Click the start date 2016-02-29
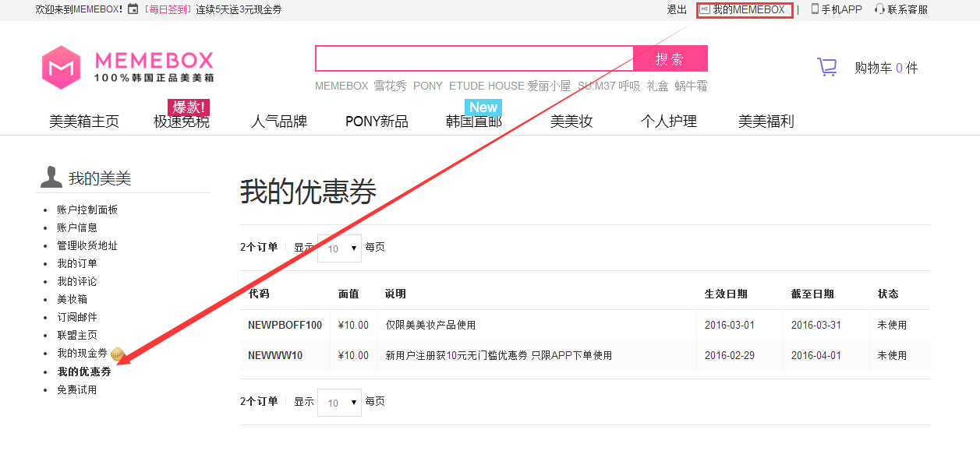This screenshot has height=465, width=980. 730,355
